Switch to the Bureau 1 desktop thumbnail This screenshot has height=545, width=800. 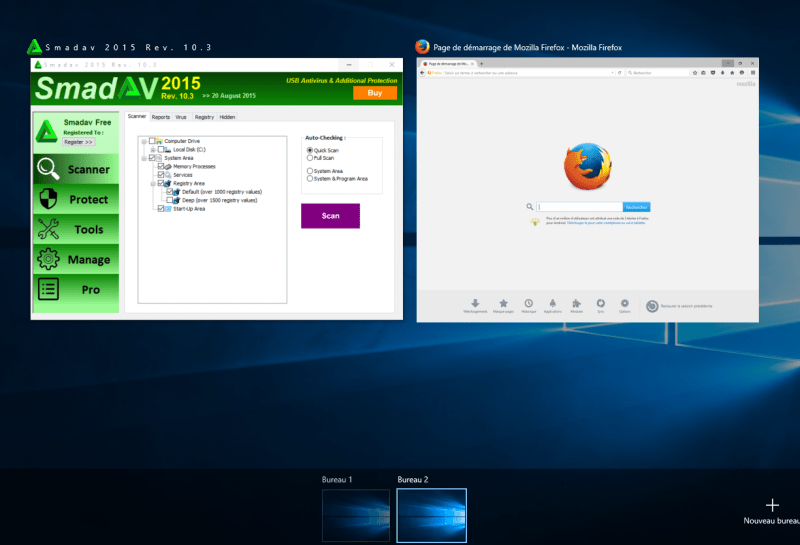[x=356, y=515]
